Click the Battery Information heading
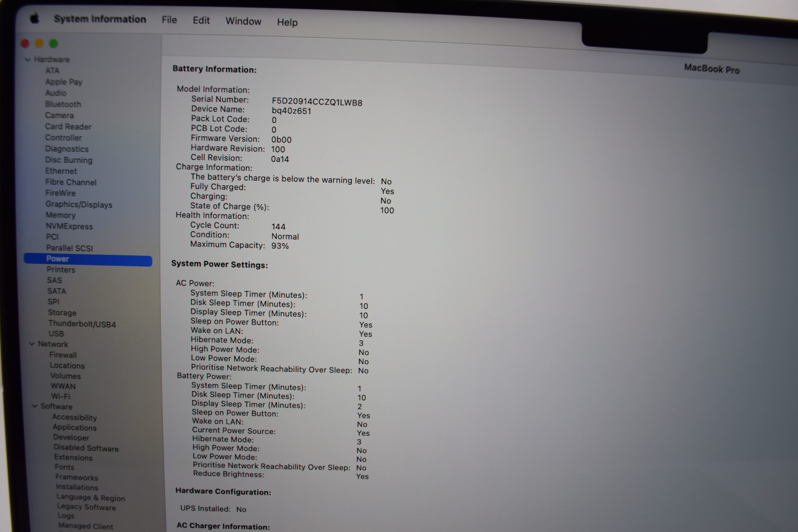 (x=215, y=69)
